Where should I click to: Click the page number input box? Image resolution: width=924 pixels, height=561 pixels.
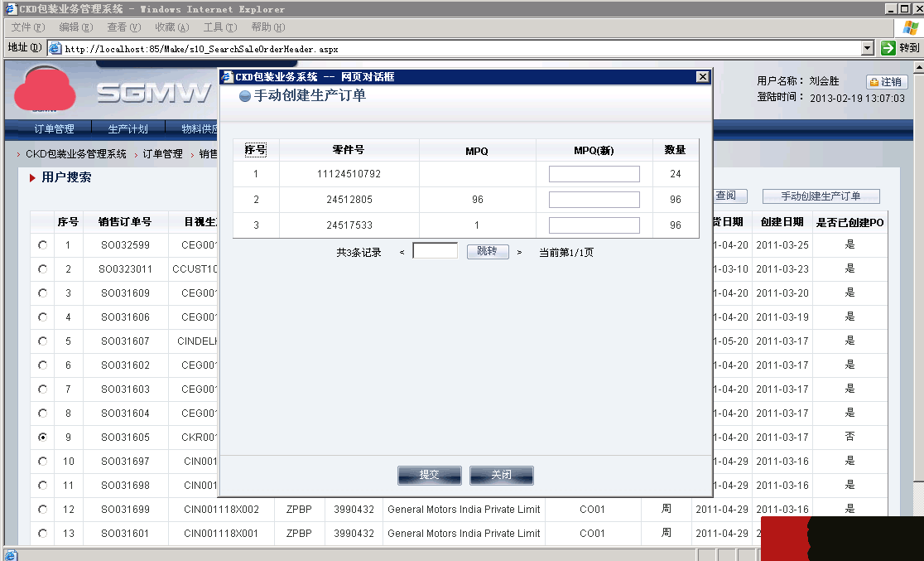click(435, 251)
